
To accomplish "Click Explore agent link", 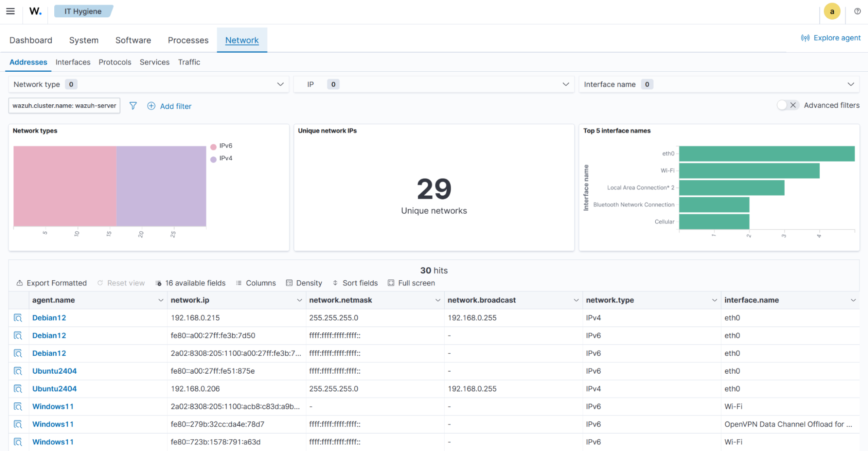I will coord(831,38).
